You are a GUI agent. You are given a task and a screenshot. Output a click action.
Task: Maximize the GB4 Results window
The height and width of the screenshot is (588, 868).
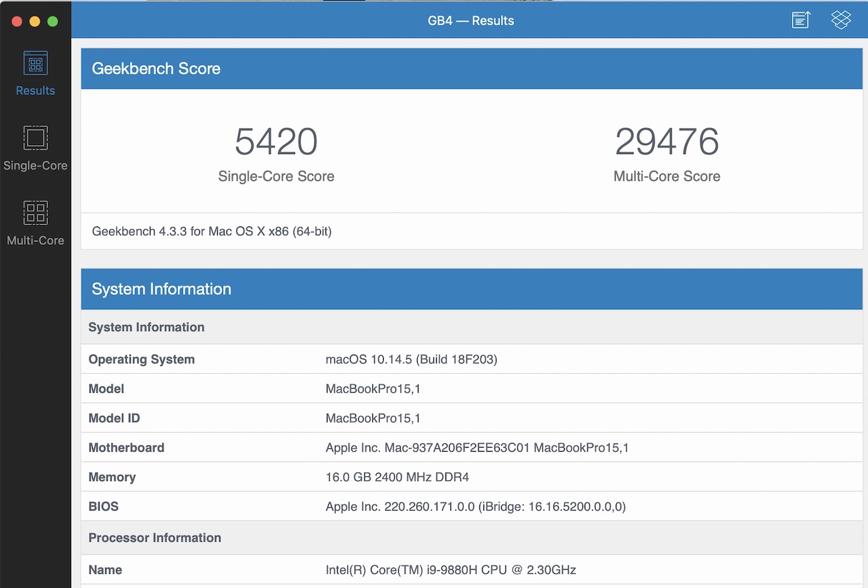pos(52,21)
